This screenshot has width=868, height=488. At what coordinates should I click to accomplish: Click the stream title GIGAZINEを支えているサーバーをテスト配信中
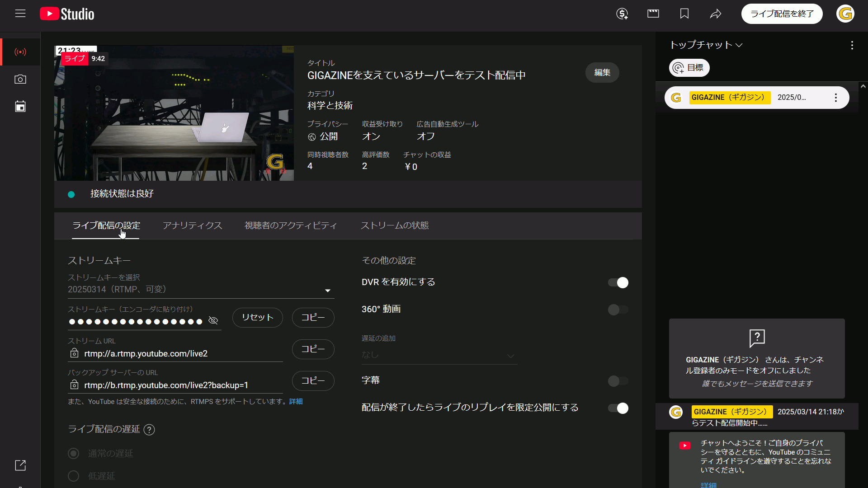(x=416, y=75)
